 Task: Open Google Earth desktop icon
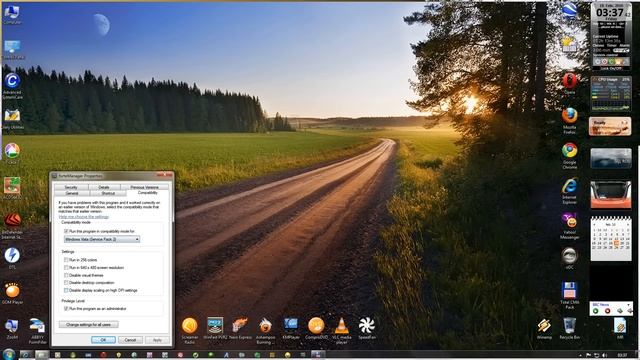point(569,11)
